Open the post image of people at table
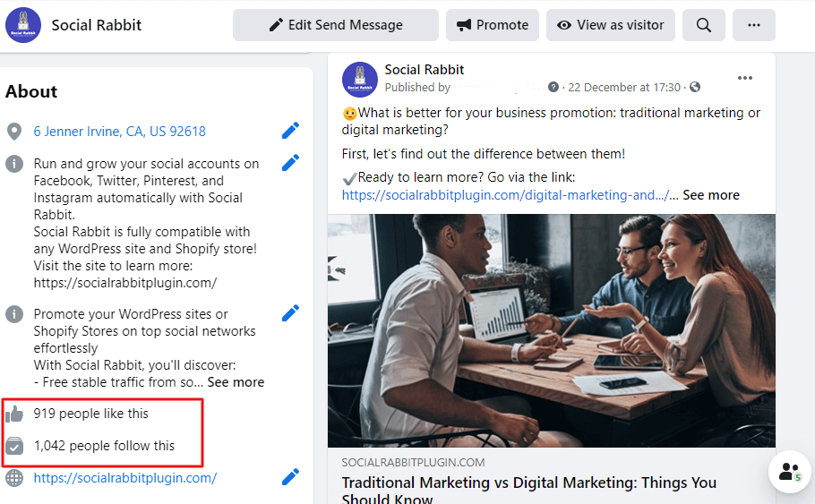The width and height of the screenshot is (815, 504). 552,330
